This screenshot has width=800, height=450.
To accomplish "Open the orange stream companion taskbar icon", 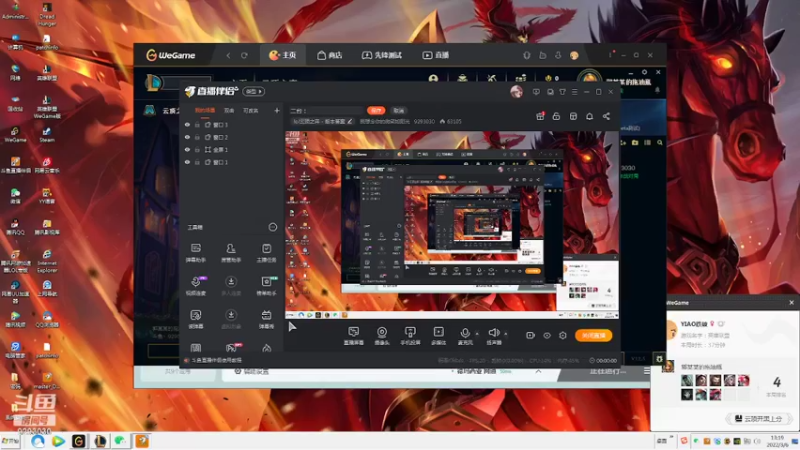I will [142, 441].
